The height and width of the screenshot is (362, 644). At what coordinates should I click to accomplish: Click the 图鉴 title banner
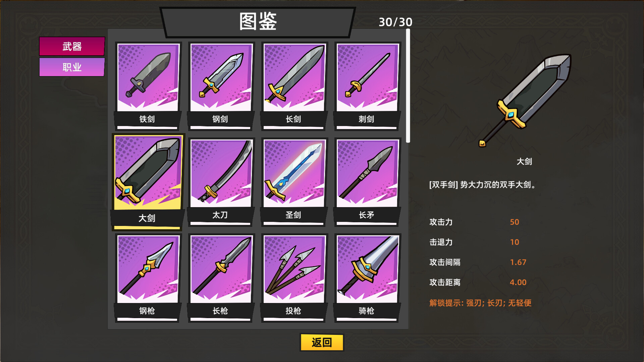click(258, 22)
